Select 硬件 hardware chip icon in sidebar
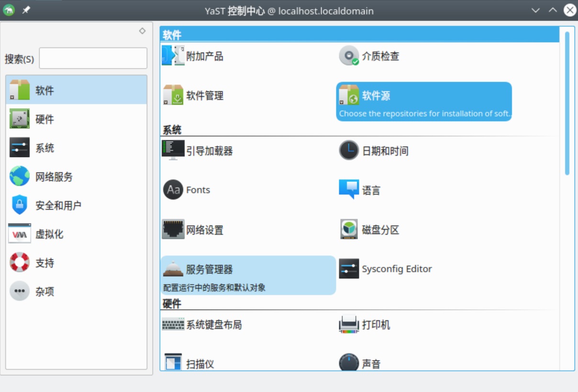 [20, 119]
